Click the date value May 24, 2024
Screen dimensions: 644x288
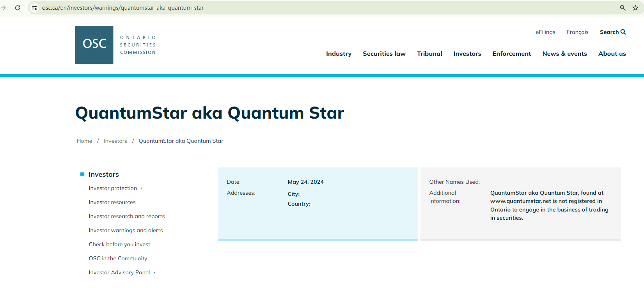(x=306, y=182)
